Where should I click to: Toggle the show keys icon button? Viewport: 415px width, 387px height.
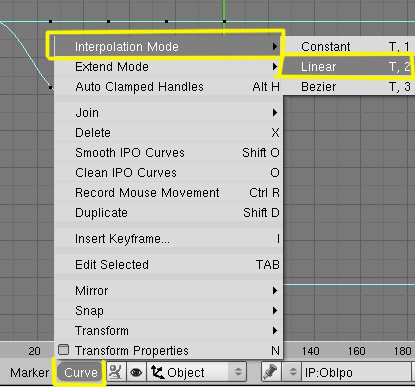click(116, 372)
